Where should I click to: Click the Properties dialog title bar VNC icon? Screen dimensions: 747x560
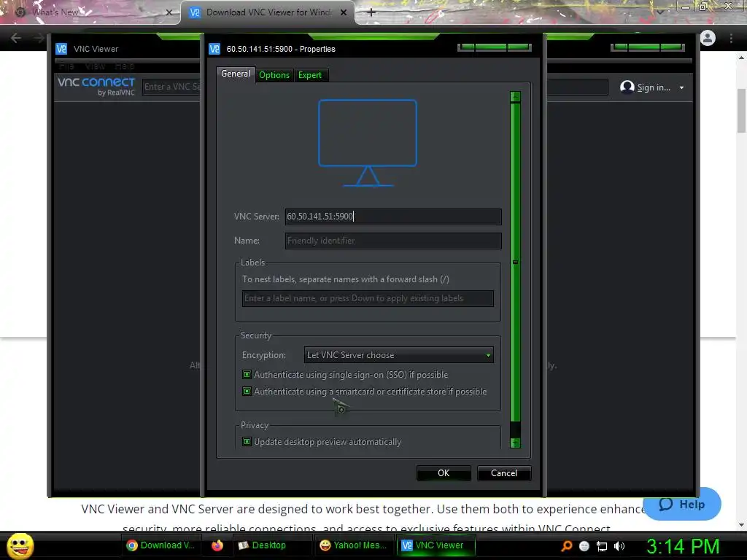coord(214,49)
